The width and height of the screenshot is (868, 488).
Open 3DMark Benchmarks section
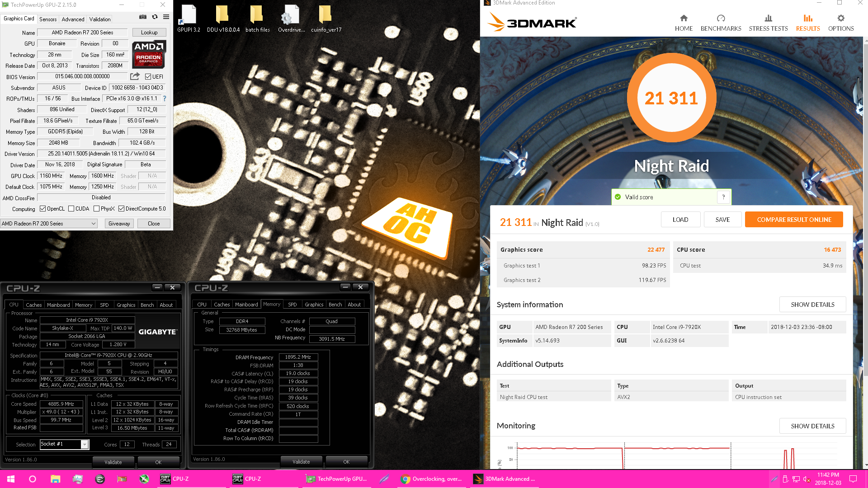pyautogui.click(x=721, y=23)
